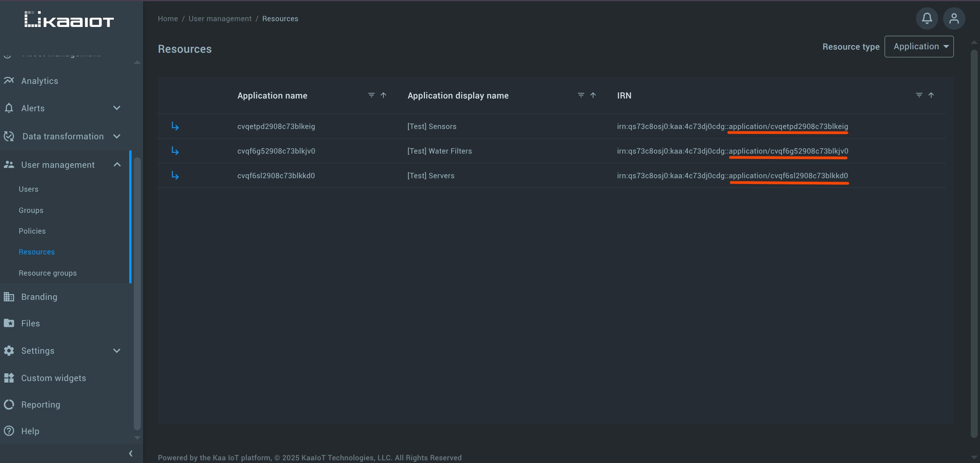Switch to the Users page
The height and width of the screenshot is (463, 980).
tap(28, 189)
